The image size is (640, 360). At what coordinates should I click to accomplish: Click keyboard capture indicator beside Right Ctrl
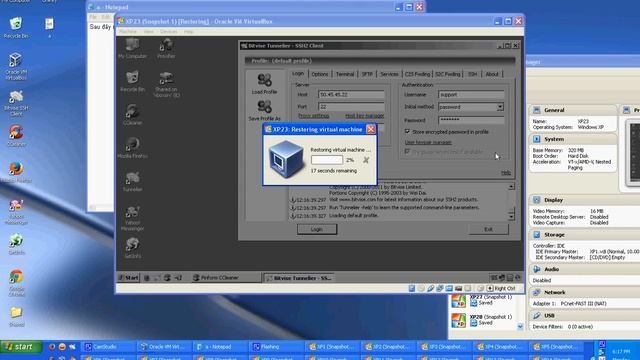pyautogui.click(x=490, y=288)
